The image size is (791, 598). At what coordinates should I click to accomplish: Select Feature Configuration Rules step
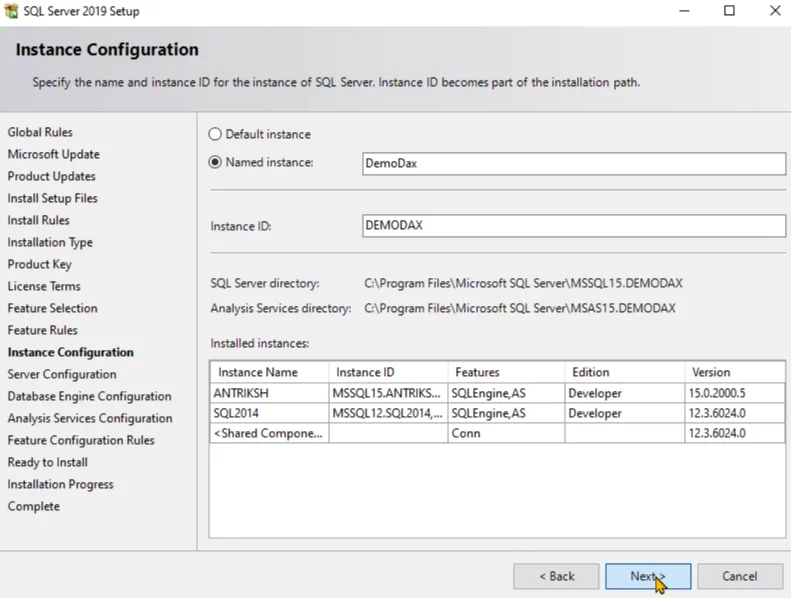[x=81, y=441]
